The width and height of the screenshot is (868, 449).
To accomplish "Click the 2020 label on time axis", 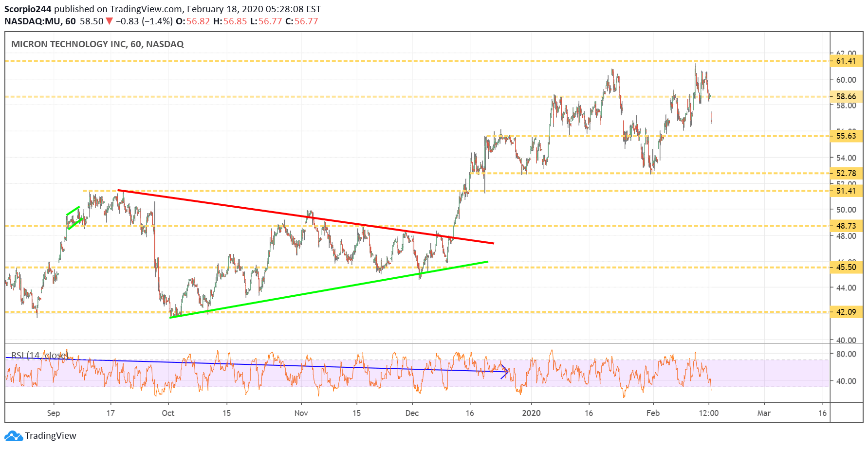I will (532, 413).
